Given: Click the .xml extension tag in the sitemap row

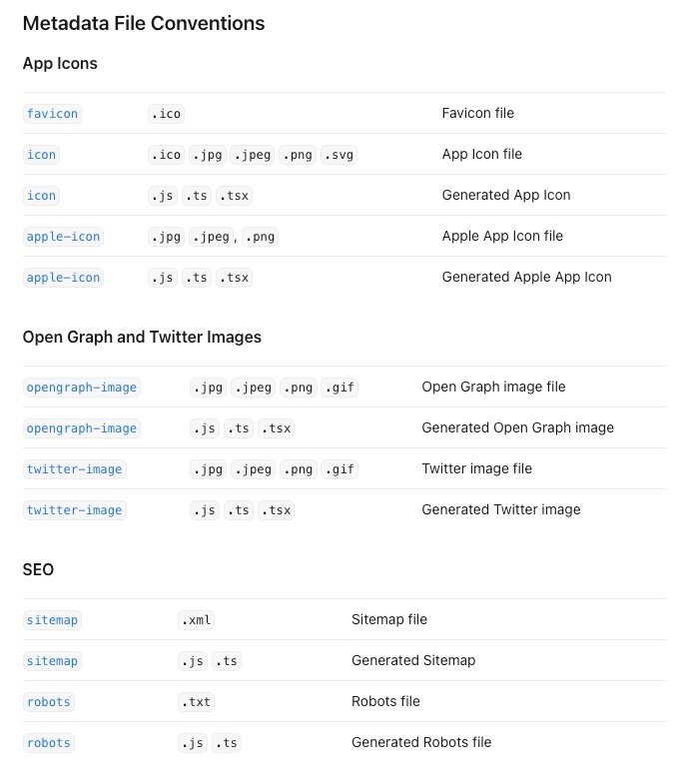Looking at the screenshot, I should click(196, 620).
